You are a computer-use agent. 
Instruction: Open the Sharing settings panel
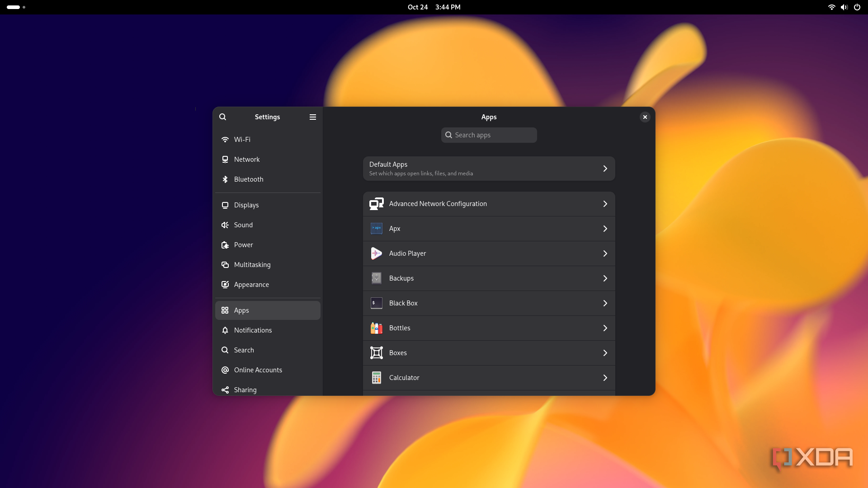(x=268, y=389)
